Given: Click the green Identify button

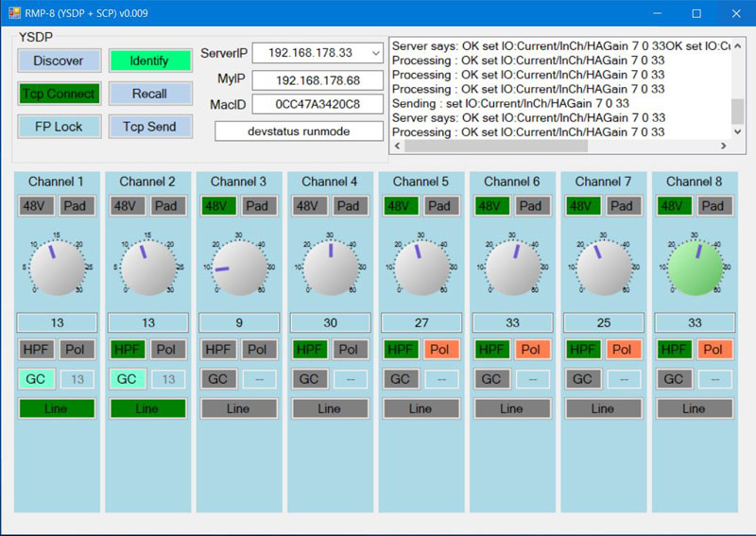Looking at the screenshot, I should (150, 61).
